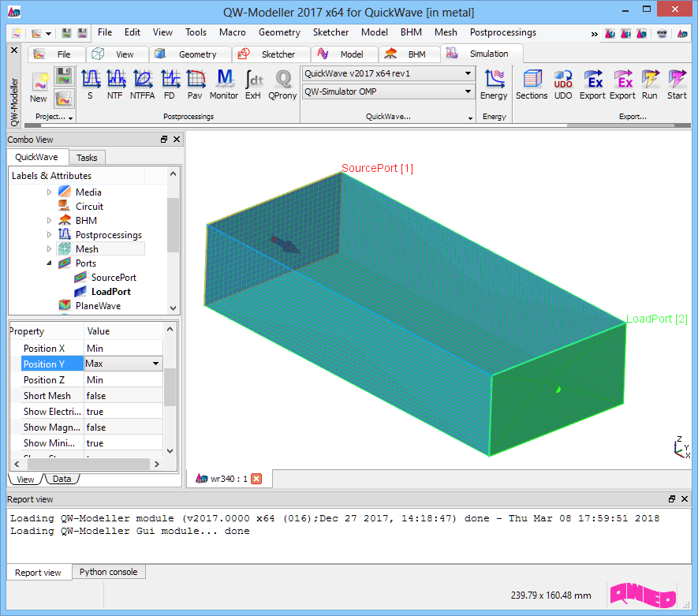Select the Pav postprocessing icon
The height and width of the screenshot is (616, 698).
coord(195,84)
